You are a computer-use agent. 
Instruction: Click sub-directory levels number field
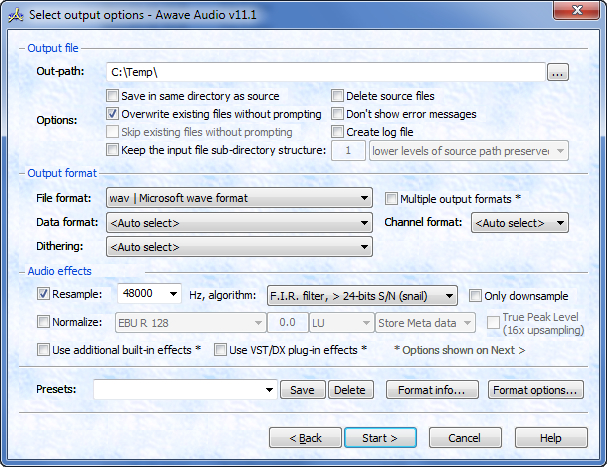click(348, 151)
